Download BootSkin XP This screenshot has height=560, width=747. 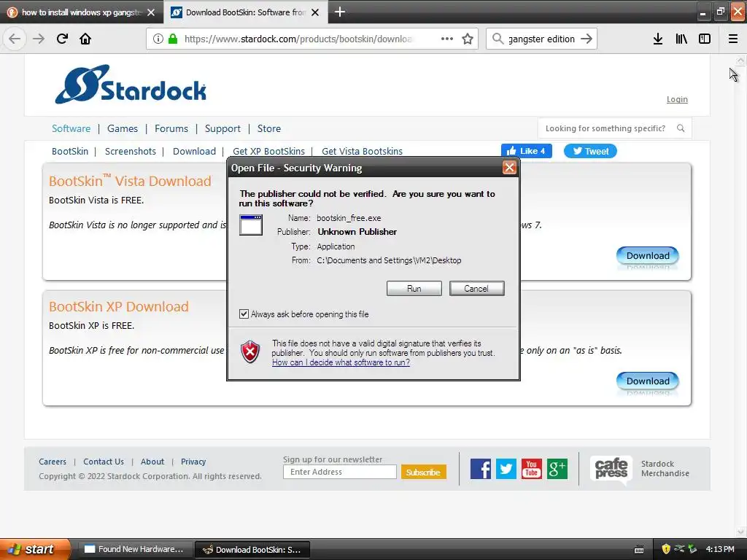point(648,381)
